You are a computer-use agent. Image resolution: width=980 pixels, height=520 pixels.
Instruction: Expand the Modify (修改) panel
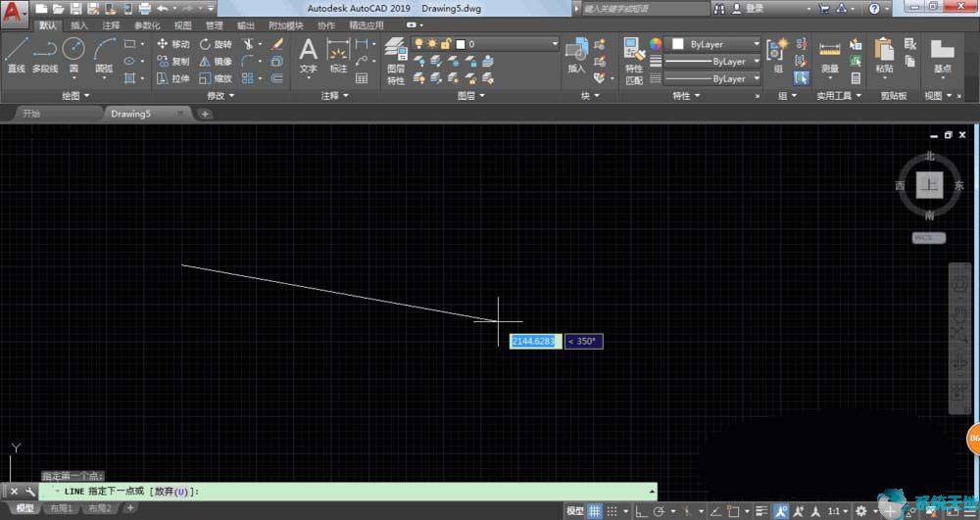[x=220, y=96]
